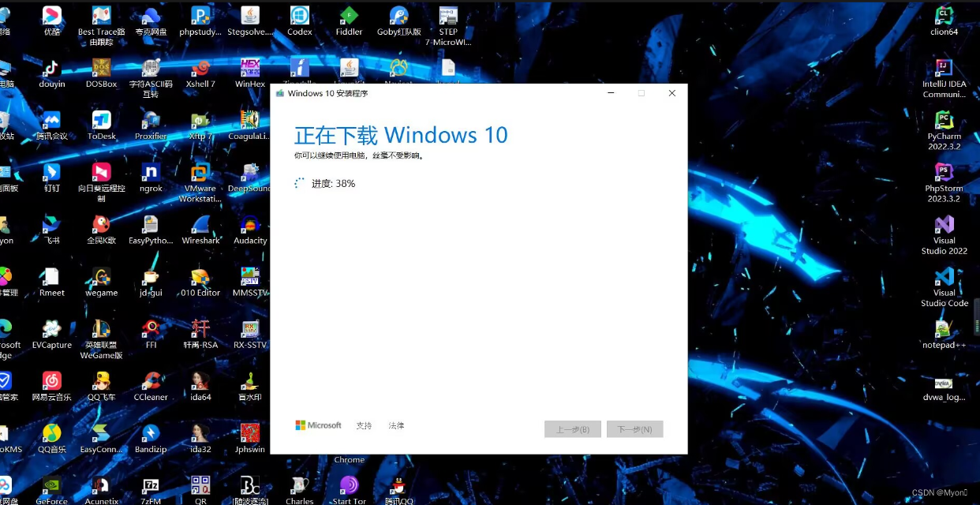Select the 网易云音乐 desktop icon

(52, 386)
